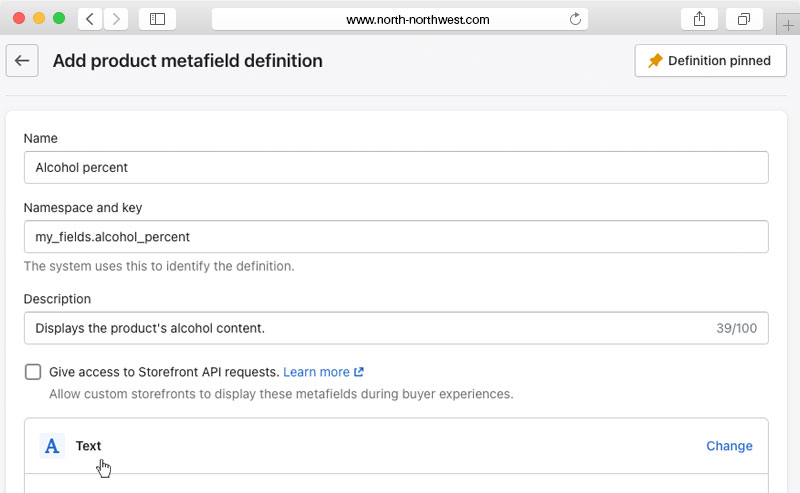Image resolution: width=800 pixels, height=493 pixels.
Task: Click the Text content type label
Action: click(x=88, y=446)
